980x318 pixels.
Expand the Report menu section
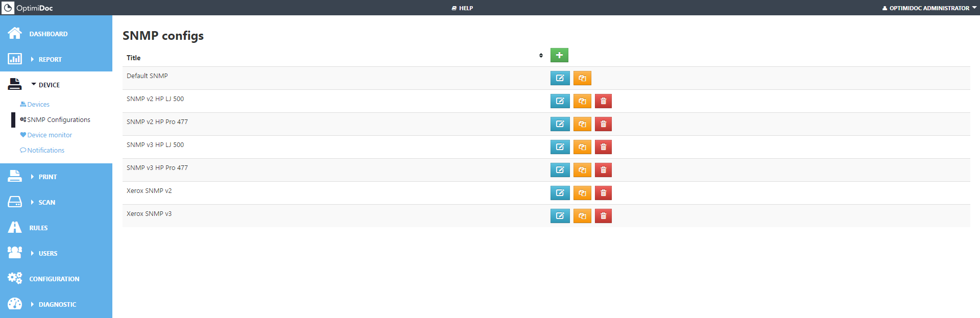pyautogui.click(x=50, y=59)
